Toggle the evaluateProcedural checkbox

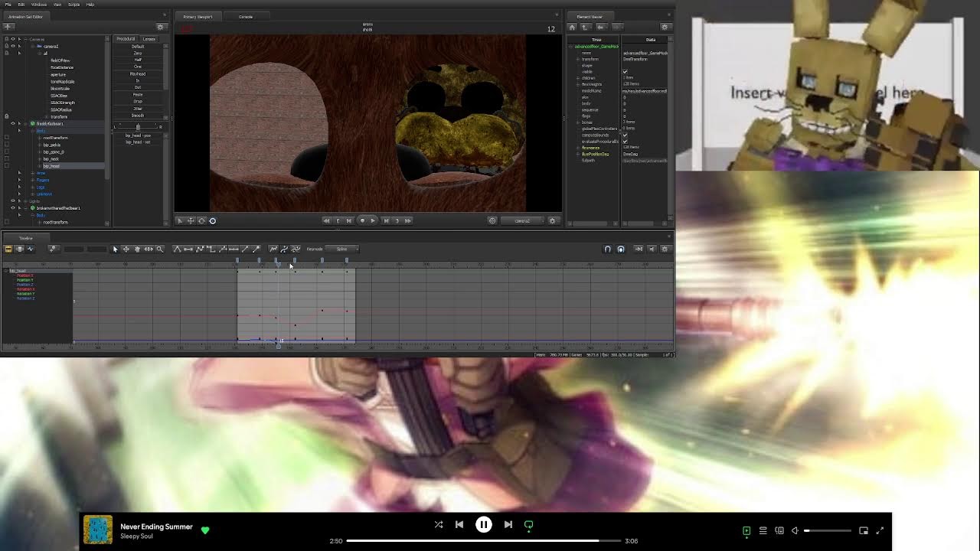625,142
